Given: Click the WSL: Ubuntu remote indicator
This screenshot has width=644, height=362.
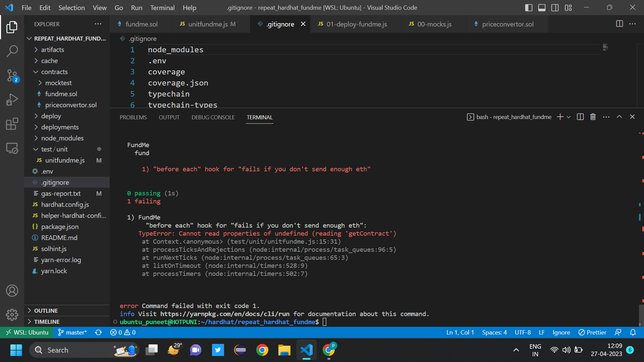Looking at the screenshot, I should 27,333.
